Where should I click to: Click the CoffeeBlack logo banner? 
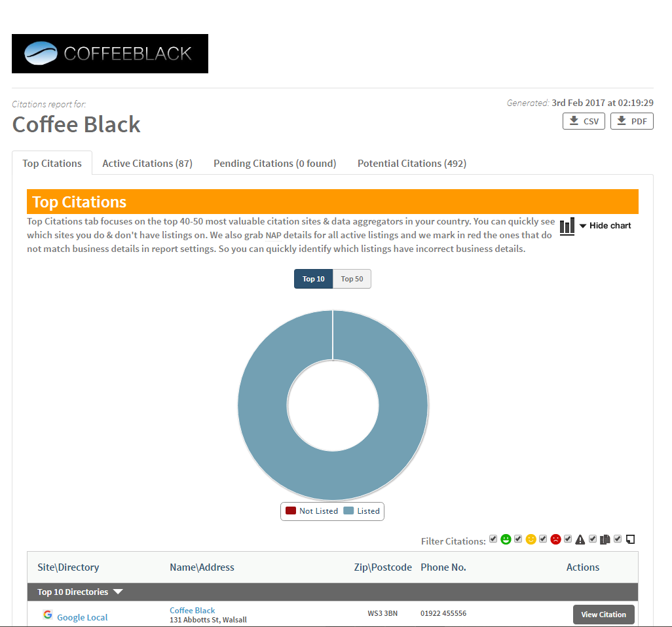[x=110, y=54]
